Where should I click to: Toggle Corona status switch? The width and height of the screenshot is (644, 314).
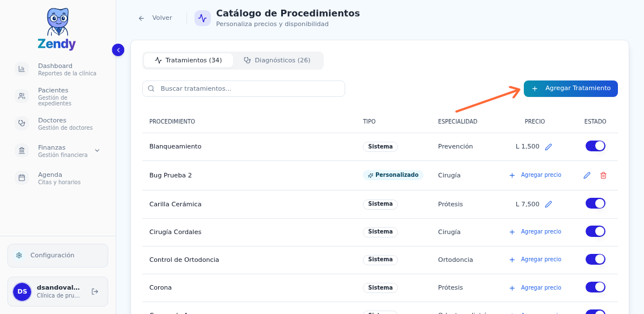coord(596,287)
